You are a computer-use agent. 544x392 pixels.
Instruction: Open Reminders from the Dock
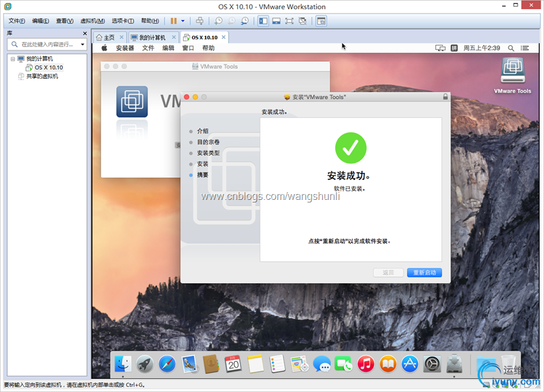pyautogui.click(x=278, y=364)
